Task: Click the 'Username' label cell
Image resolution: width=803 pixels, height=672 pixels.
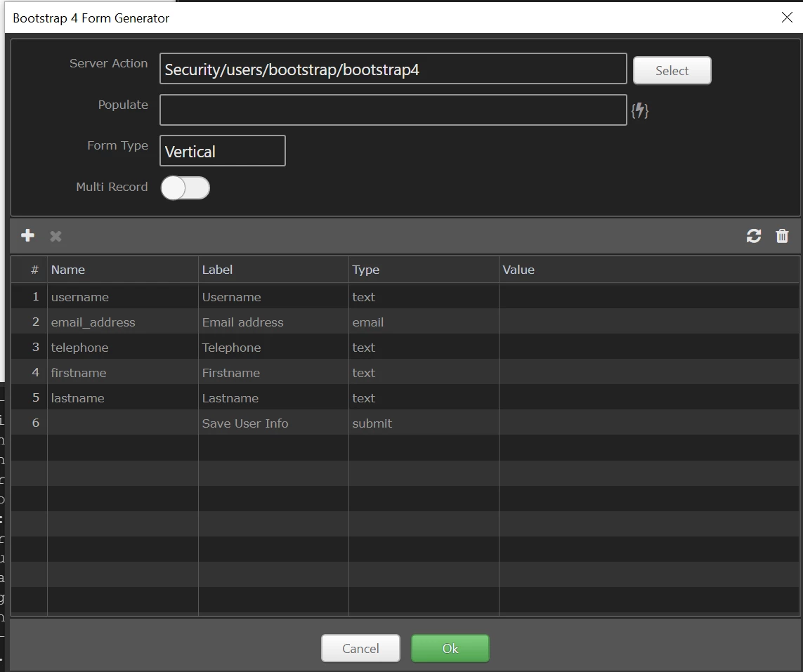Action: [x=273, y=296]
